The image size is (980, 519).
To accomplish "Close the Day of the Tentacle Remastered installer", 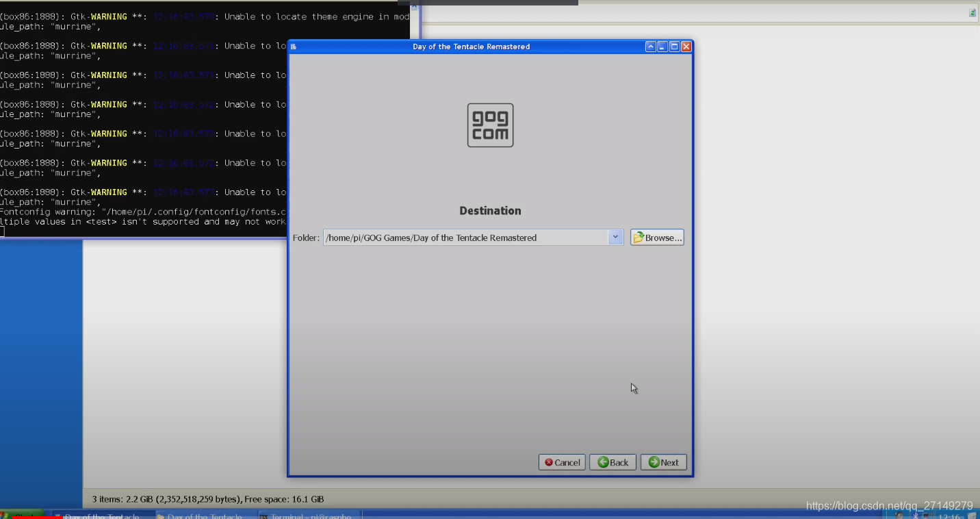I will (x=686, y=47).
